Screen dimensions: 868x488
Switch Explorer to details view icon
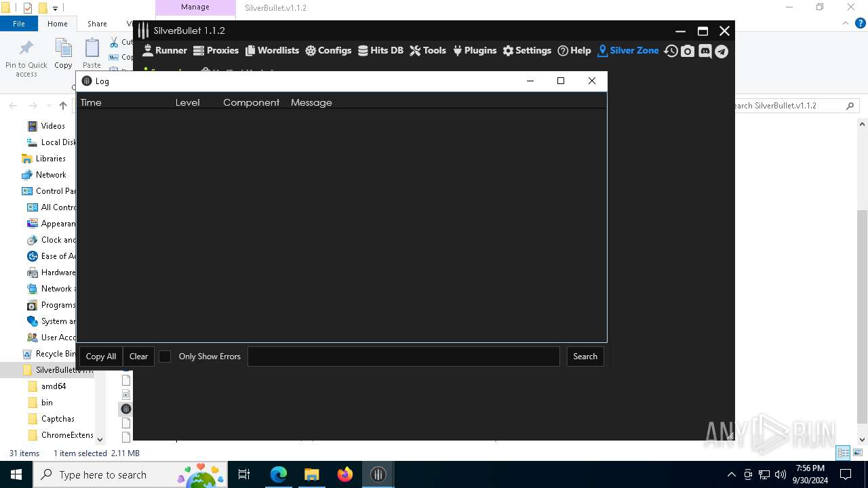[844, 453]
